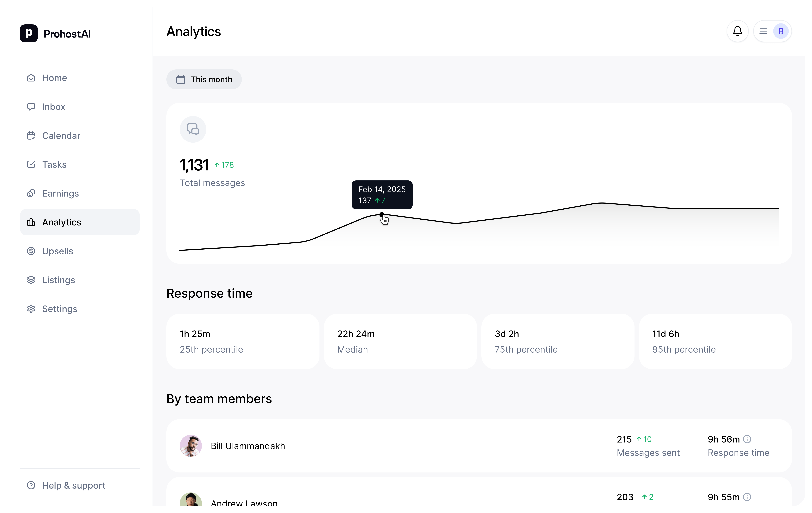Click the chat bubbles icon on messages card
Image resolution: width=812 pixels, height=513 pixels.
[x=193, y=129]
